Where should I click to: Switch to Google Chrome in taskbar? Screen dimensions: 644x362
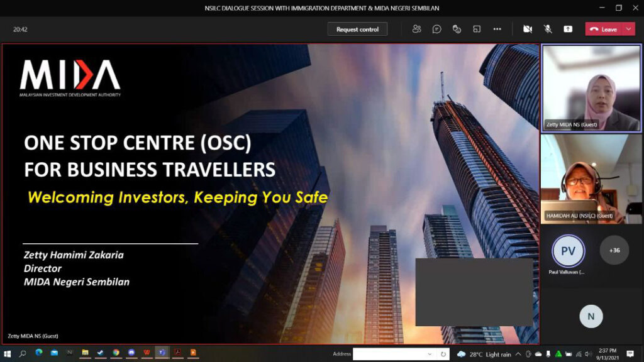pyautogui.click(x=116, y=353)
